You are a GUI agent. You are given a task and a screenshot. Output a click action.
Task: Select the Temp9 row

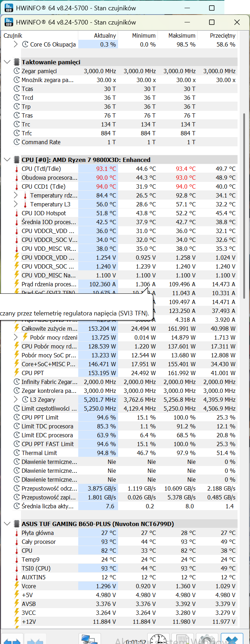coord(125,559)
